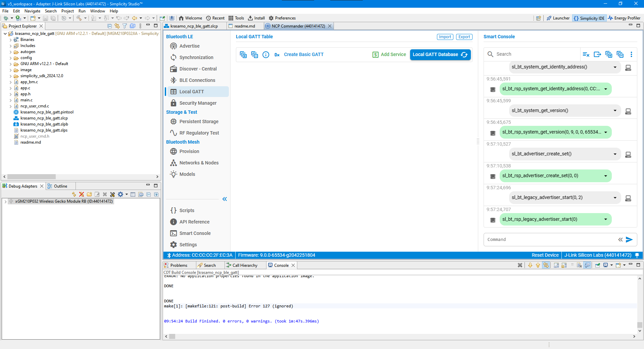This screenshot has width=644, height=349.
Task: Refresh Local GATT Database
Action: pos(440,55)
